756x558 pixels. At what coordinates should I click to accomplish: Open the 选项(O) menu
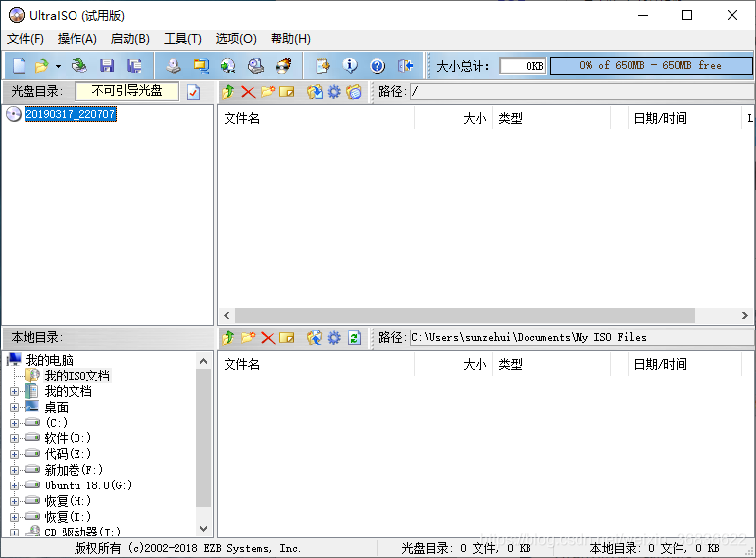pyautogui.click(x=235, y=39)
